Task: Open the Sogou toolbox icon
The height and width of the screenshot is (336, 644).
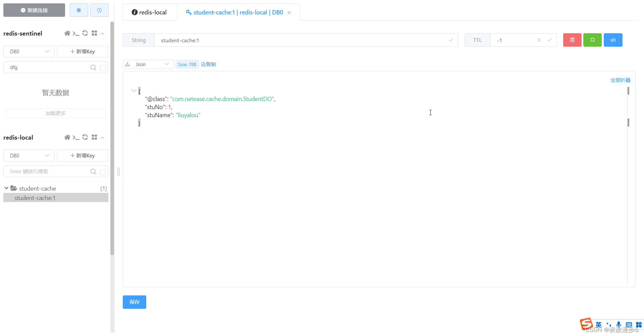Action: click(x=639, y=325)
